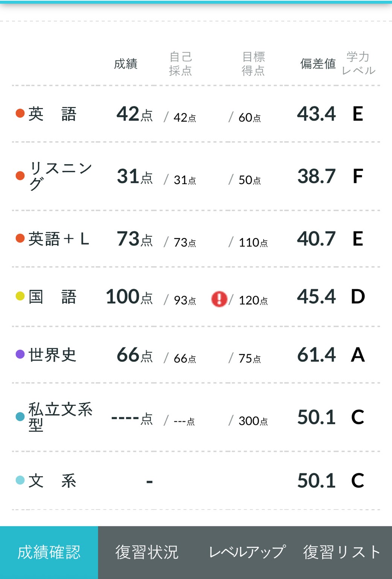Screen dimensions: 392x579
Task: Click the 目標得点 column header
Action: pos(253,64)
